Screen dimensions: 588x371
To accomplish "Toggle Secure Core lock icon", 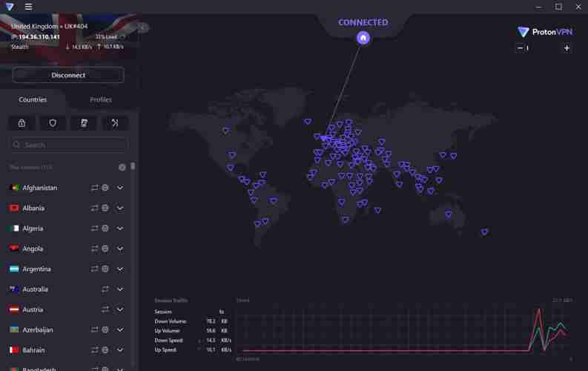I will [22, 123].
